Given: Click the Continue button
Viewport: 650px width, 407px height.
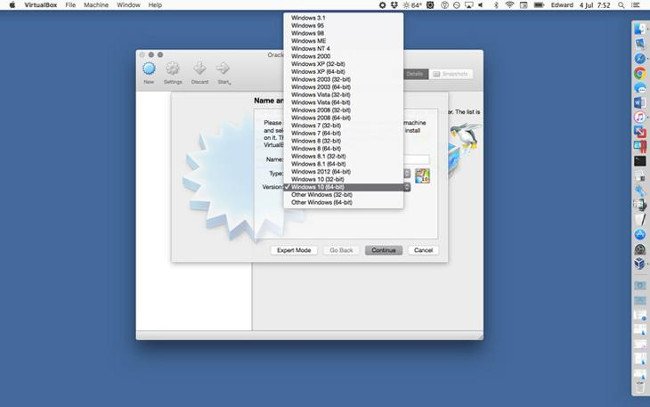Looking at the screenshot, I should (383, 250).
